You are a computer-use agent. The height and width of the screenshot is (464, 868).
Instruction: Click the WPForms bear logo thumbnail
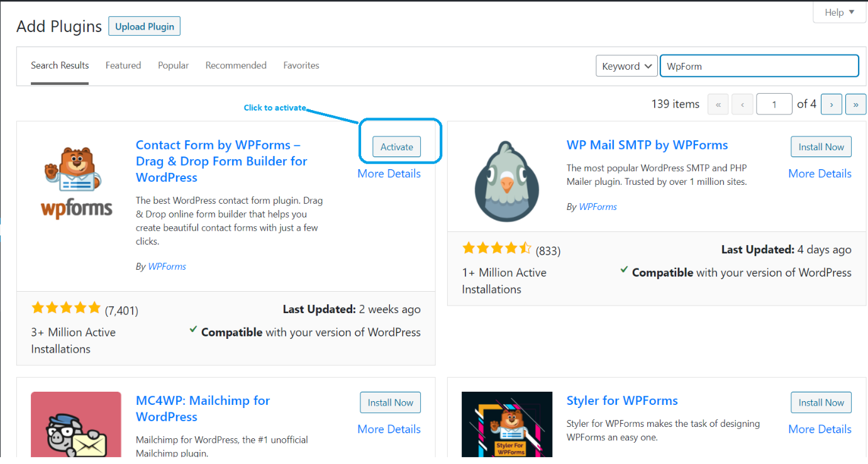77,182
